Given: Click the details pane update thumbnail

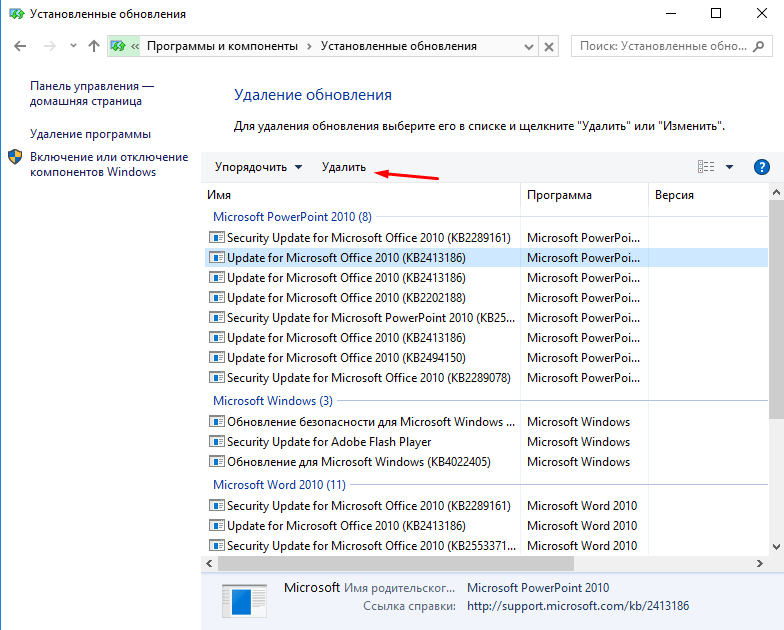Looking at the screenshot, I should tap(244, 601).
